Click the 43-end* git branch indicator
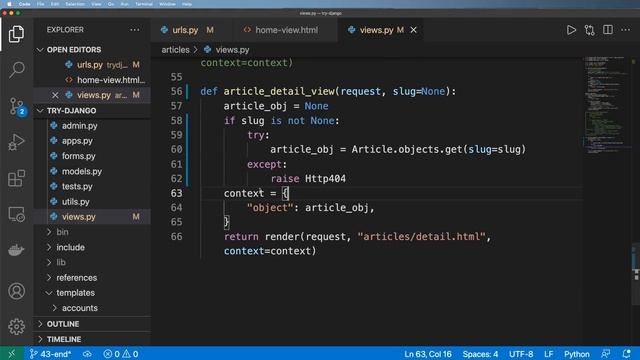Image resolution: width=640 pixels, height=360 pixels. [50, 354]
